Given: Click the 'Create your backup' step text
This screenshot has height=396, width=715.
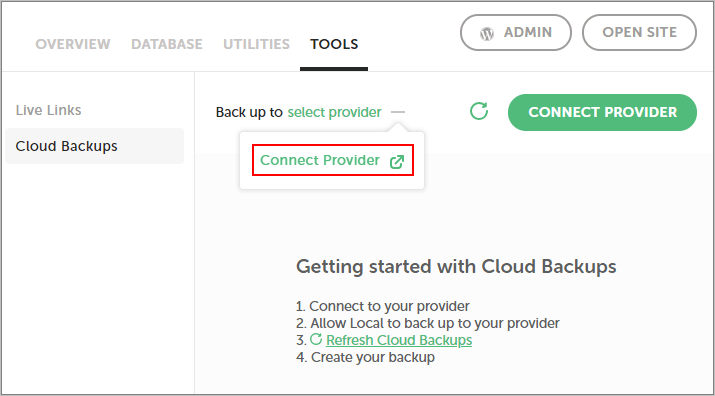Looking at the screenshot, I should (x=373, y=357).
